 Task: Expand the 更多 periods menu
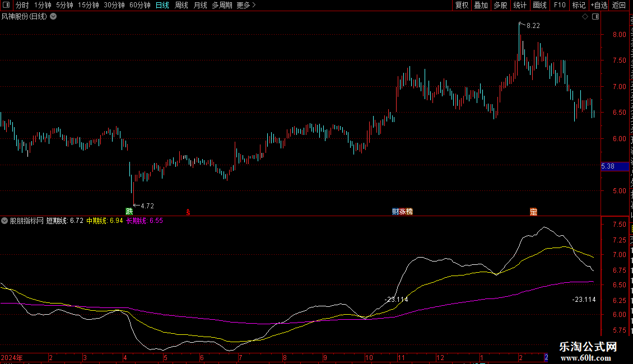pos(246,5)
